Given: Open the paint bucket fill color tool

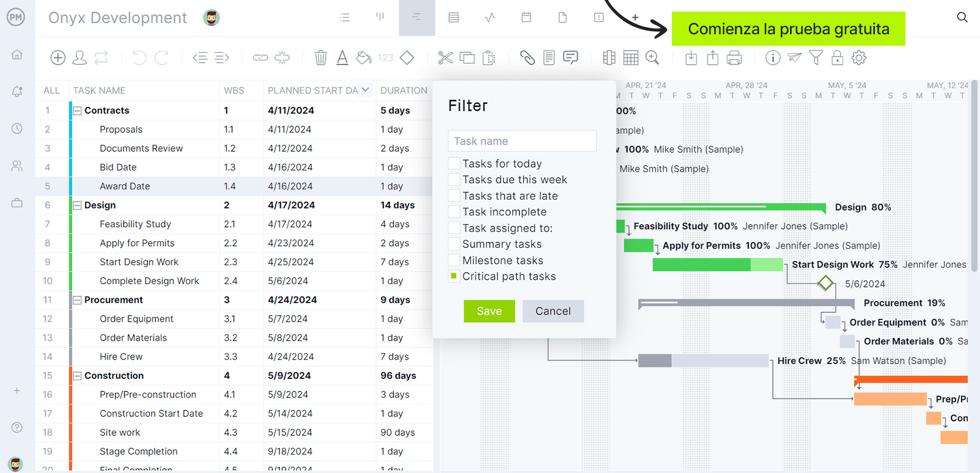Looking at the screenshot, I should tap(364, 58).
